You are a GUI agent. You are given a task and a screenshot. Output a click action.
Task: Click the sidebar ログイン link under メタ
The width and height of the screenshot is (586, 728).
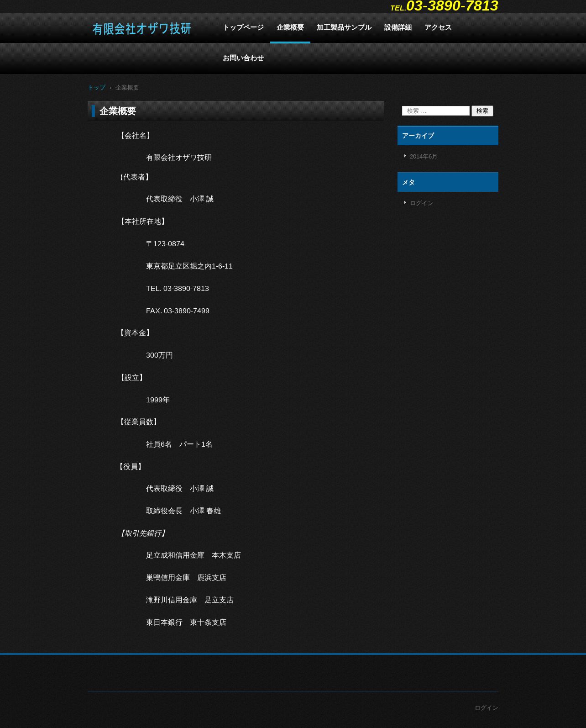(x=422, y=203)
